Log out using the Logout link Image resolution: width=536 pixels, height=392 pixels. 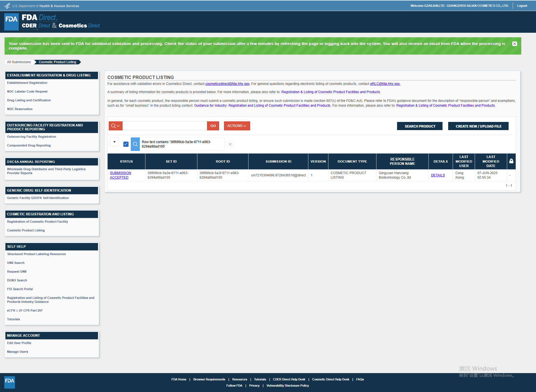[522, 6]
